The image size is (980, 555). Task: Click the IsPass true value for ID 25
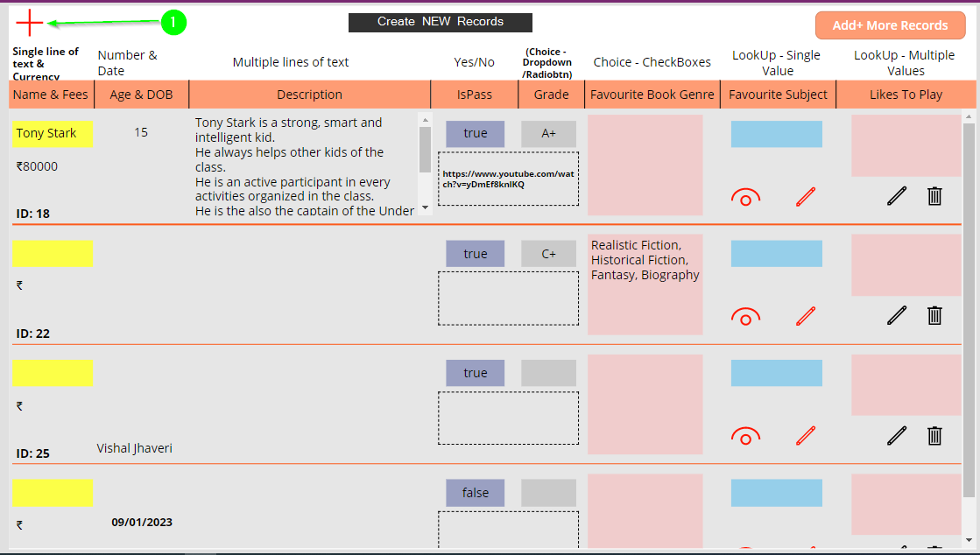(x=475, y=373)
